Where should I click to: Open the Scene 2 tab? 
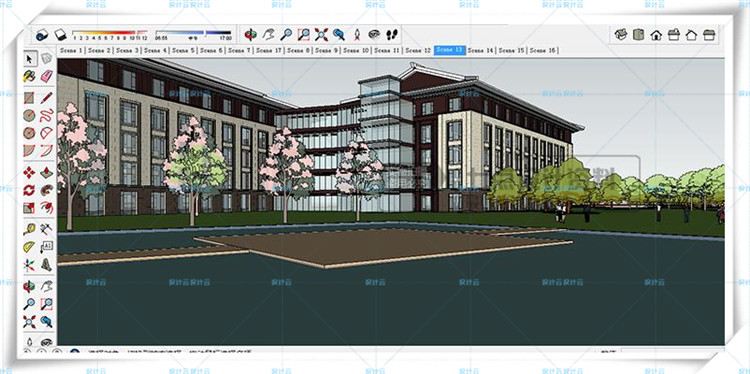pos(99,50)
